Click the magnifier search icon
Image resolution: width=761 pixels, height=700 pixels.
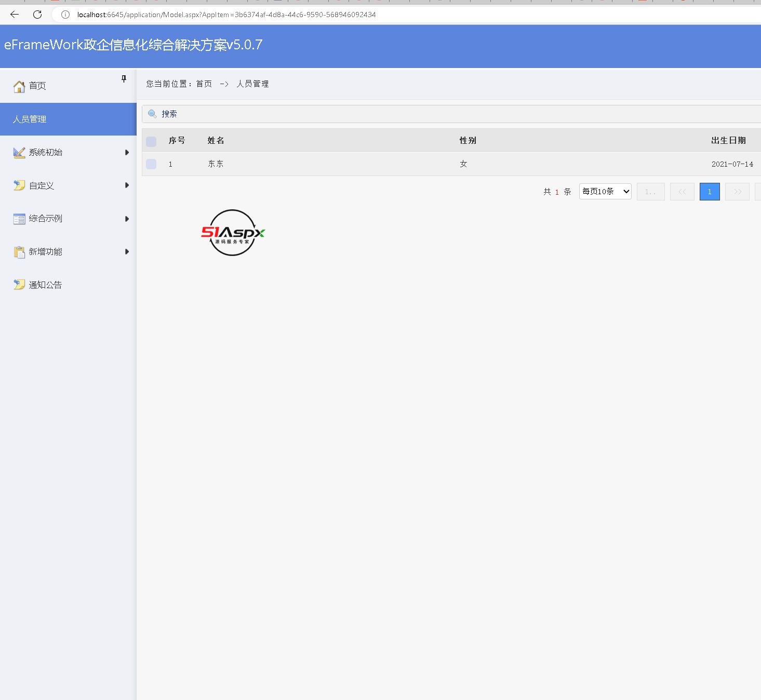click(152, 114)
